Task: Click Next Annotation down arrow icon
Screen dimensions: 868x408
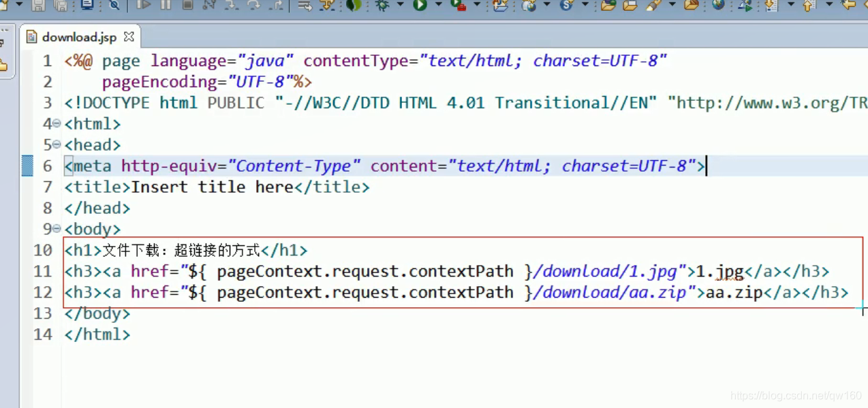Action: click(771, 5)
